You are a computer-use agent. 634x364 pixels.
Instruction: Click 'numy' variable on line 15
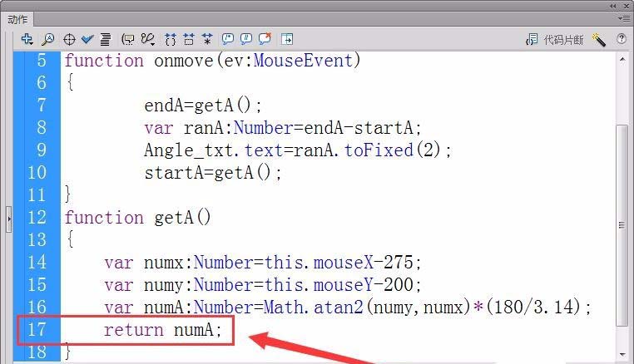pos(164,285)
